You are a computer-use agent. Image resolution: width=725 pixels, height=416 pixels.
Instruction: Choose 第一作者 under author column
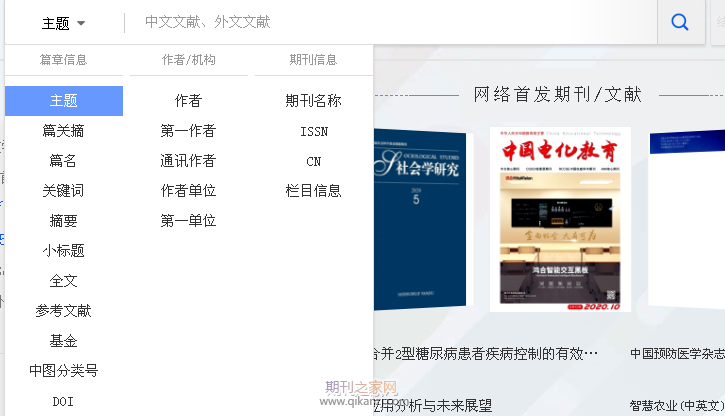pos(188,131)
